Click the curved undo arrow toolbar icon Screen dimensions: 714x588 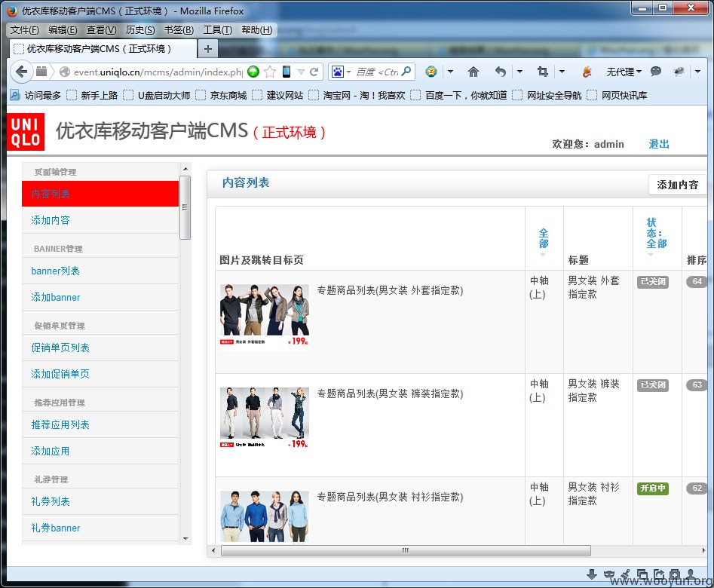500,72
